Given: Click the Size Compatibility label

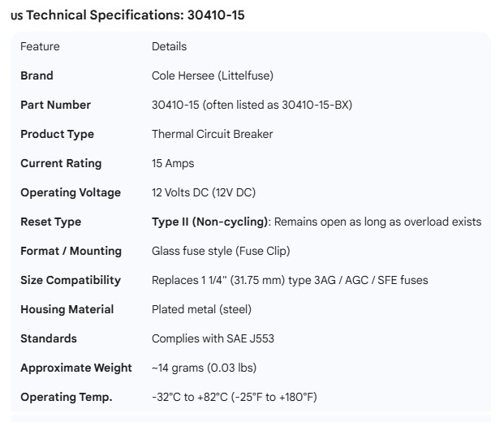Looking at the screenshot, I should pos(71,280).
